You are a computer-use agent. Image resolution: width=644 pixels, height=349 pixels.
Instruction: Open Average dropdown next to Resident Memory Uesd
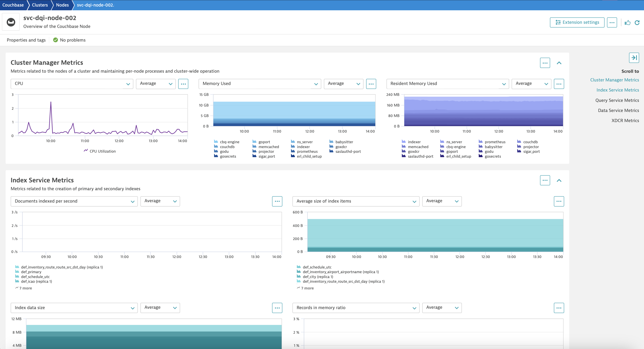click(x=531, y=84)
